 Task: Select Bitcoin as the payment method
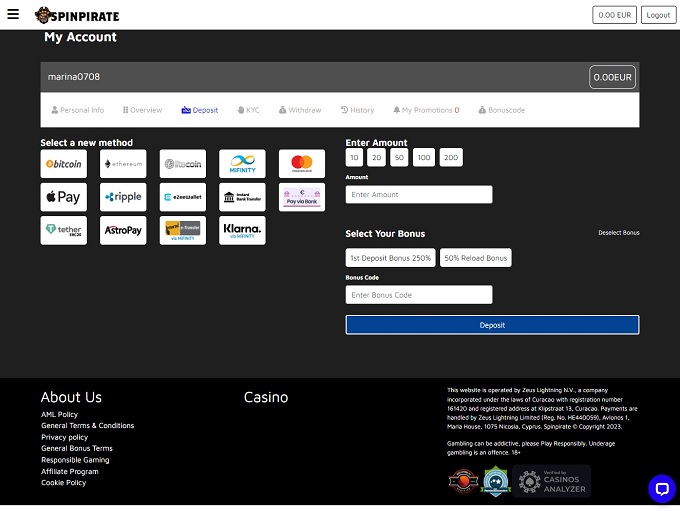point(64,164)
